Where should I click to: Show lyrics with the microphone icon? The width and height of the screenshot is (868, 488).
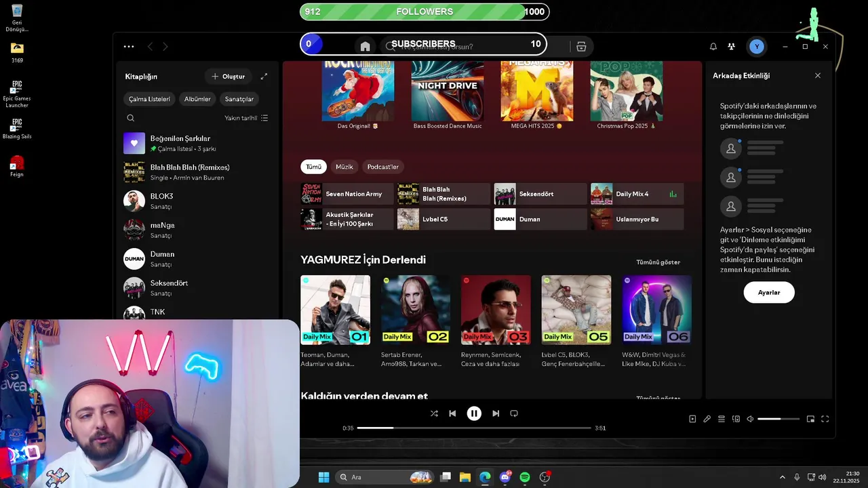[707, 419]
